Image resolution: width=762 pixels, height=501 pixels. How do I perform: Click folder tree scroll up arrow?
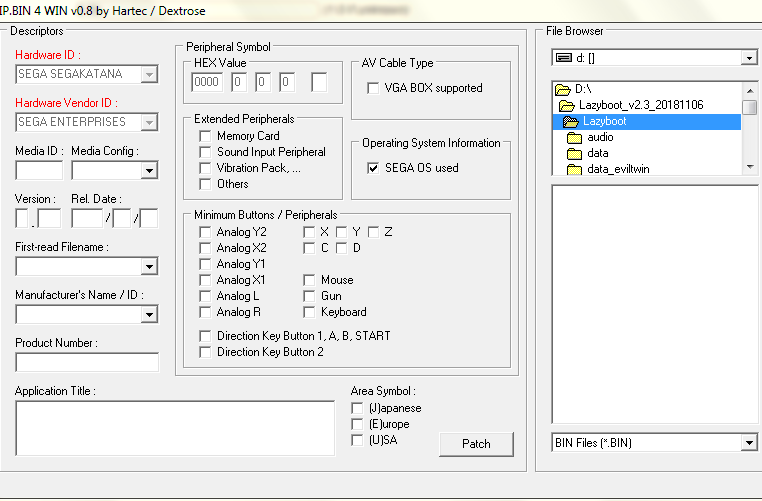point(750,91)
